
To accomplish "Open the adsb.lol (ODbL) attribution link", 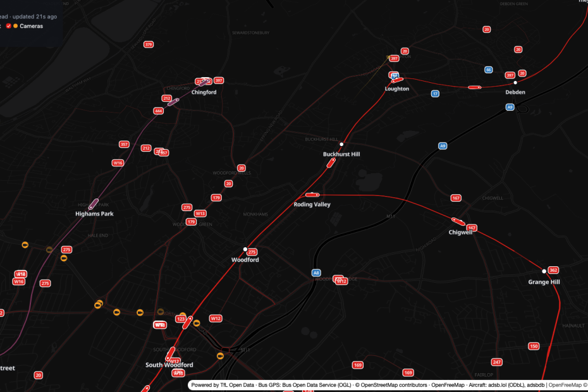I will point(506,385).
